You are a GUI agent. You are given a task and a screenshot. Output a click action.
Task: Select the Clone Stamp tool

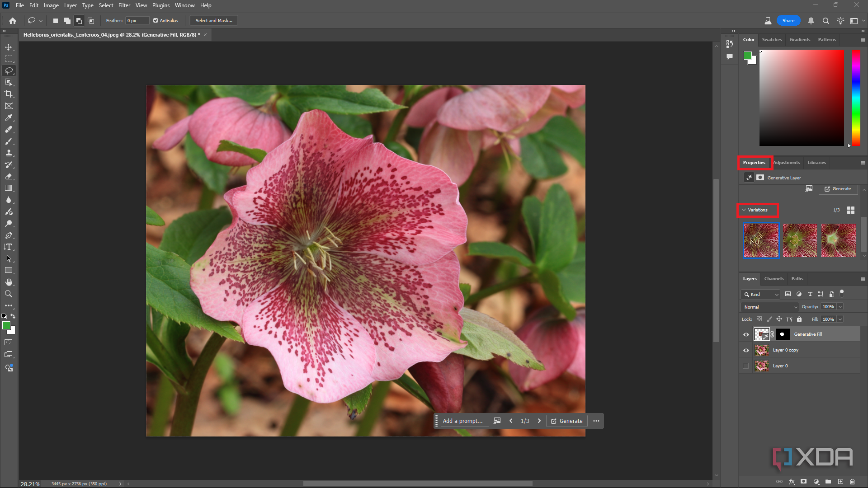point(9,153)
